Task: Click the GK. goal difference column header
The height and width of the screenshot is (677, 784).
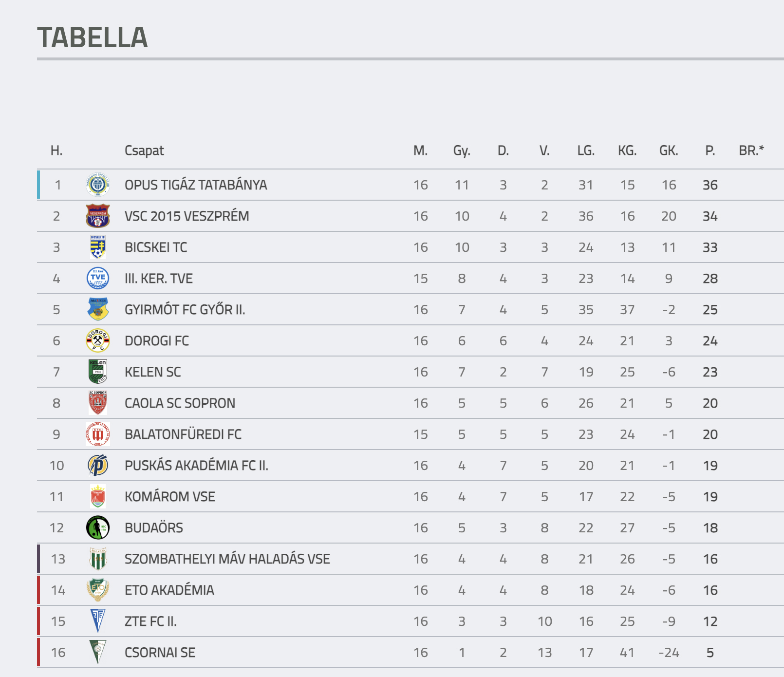Action: point(669,150)
